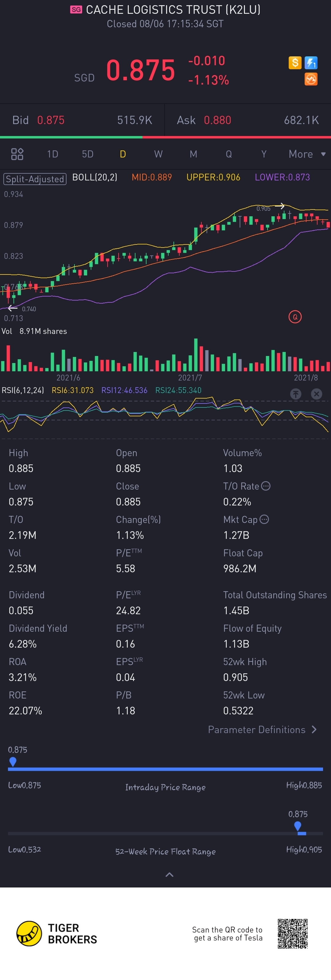Tap the BOLL UPPER value 0.906
331x980 pixels.
point(213,177)
